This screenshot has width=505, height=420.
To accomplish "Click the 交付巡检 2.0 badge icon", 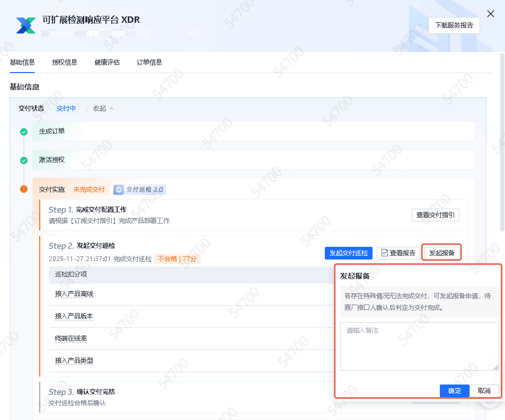I will tap(119, 190).
